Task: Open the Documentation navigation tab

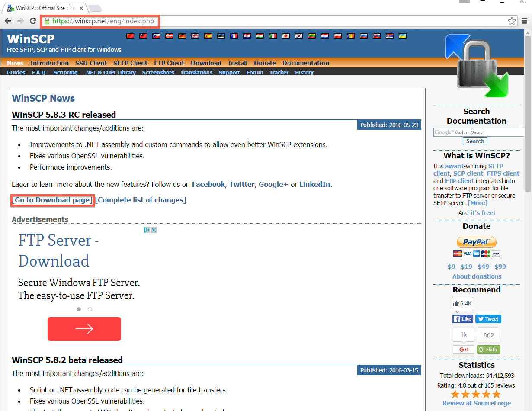Action: 306,63
